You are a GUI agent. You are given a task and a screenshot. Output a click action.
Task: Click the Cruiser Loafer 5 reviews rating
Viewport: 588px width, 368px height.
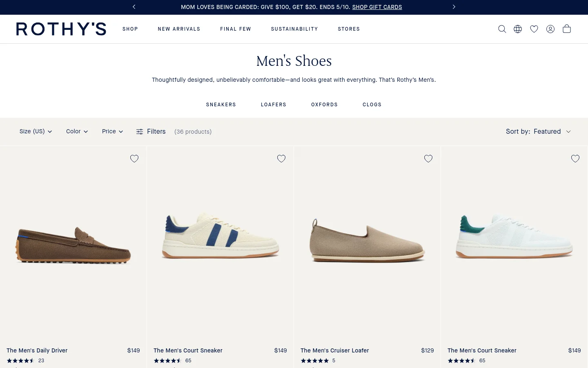pos(318,361)
